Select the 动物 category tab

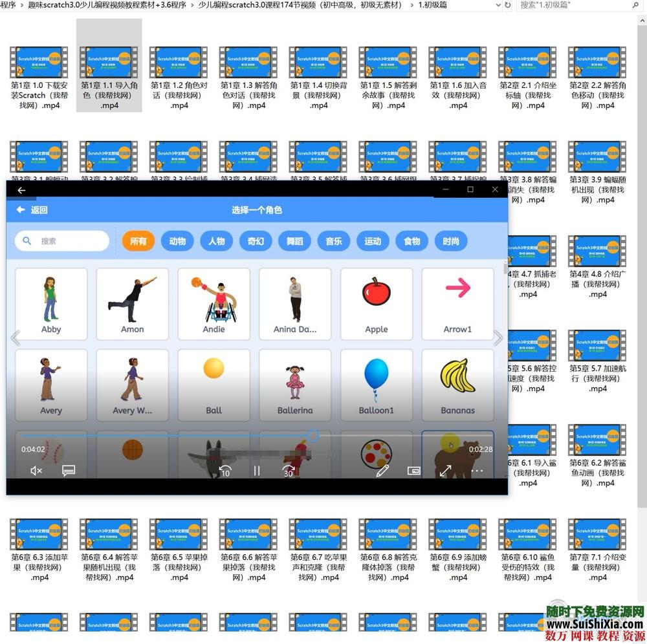tap(177, 241)
